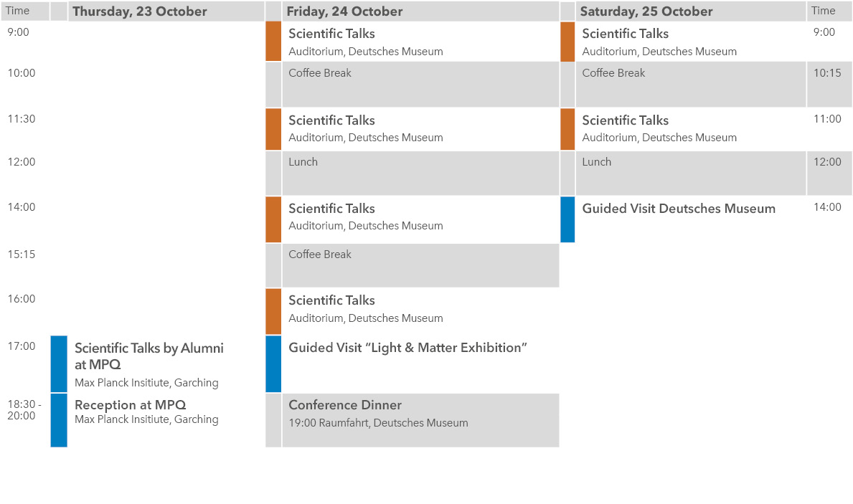Screen dimensions: 853x504
Task: Click Friday's 10:00 Coffee Break block
Action: pyautogui.click(x=420, y=84)
